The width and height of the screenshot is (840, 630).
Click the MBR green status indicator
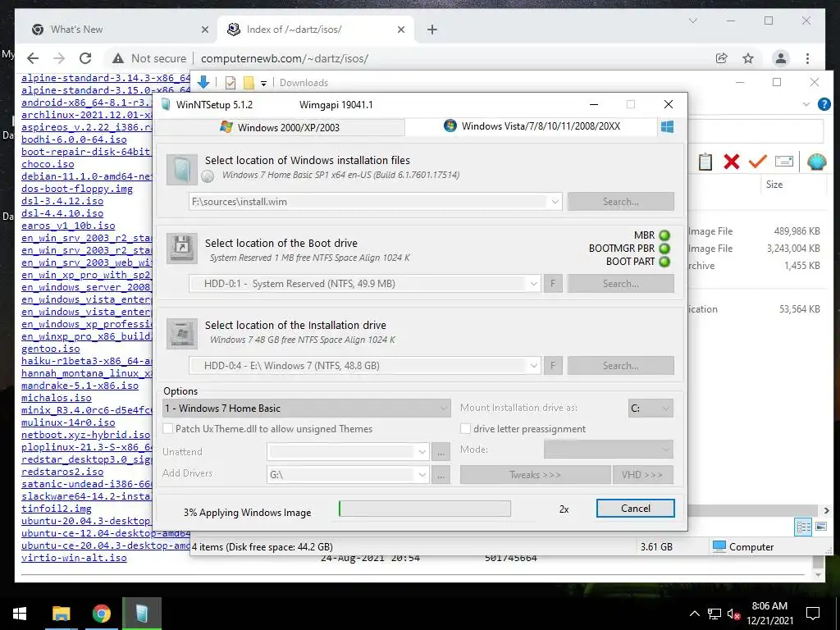(664, 235)
